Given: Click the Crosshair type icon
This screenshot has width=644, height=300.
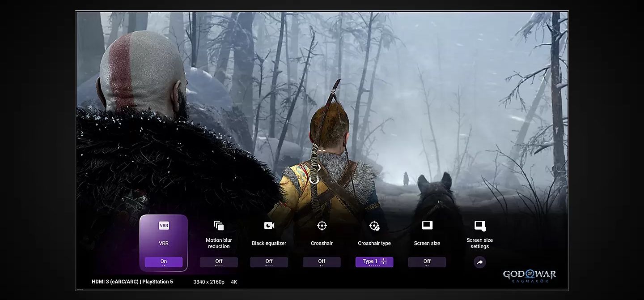Looking at the screenshot, I should (x=374, y=225).
